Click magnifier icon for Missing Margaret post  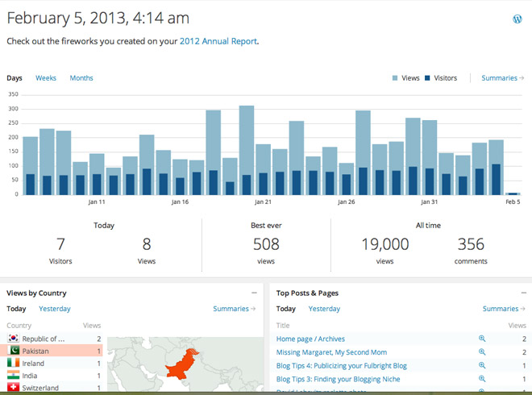(x=482, y=352)
